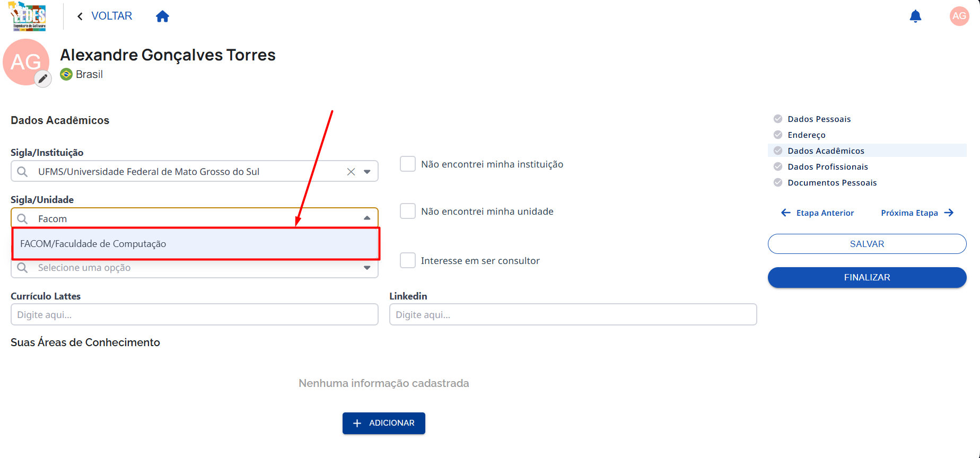Open notifications bell

pos(915,16)
